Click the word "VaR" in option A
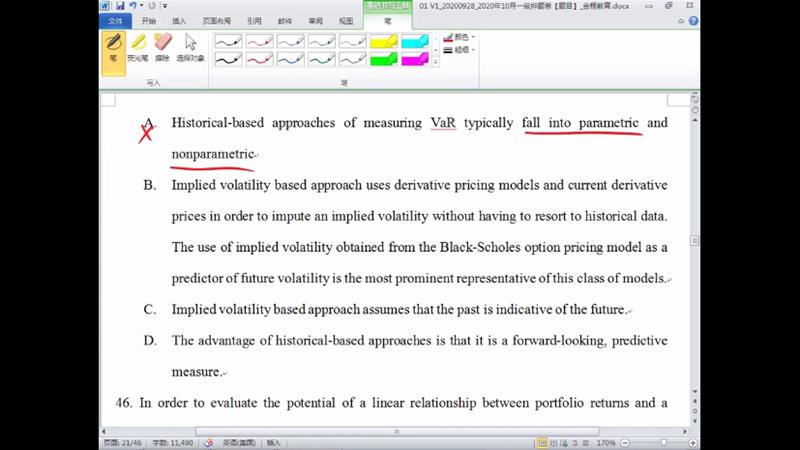This screenshot has width=800, height=450. point(443,123)
